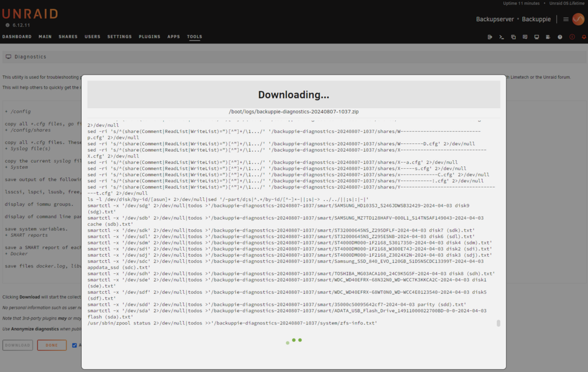Image resolution: width=588 pixels, height=372 pixels.
Task: Click the smartctl '/dev/sdh' TOSHIBA log line
Action: 291,273
